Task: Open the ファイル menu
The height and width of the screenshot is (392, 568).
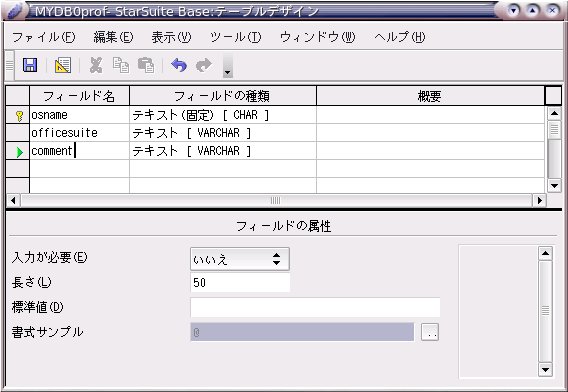Action: [43, 37]
